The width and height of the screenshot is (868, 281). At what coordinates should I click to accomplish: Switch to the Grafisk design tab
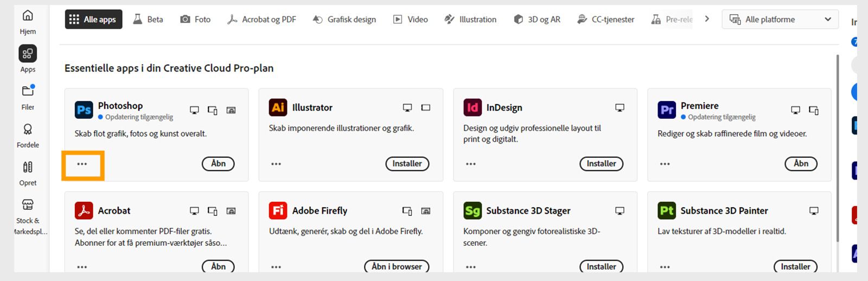(344, 20)
